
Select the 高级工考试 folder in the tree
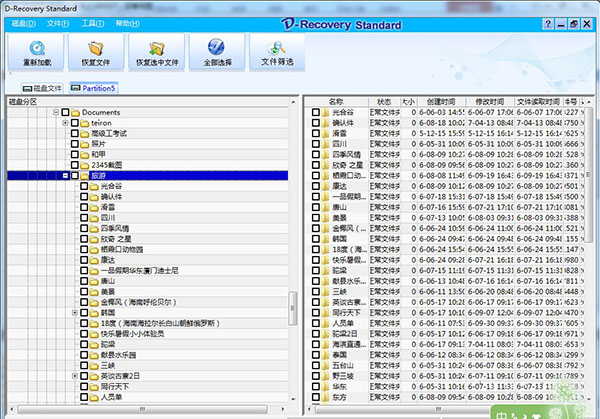(109, 133)
